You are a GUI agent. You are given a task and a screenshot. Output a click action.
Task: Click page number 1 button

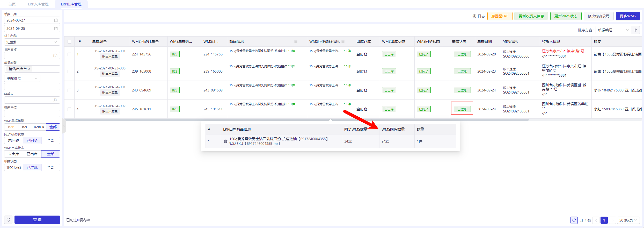(604, 220)
